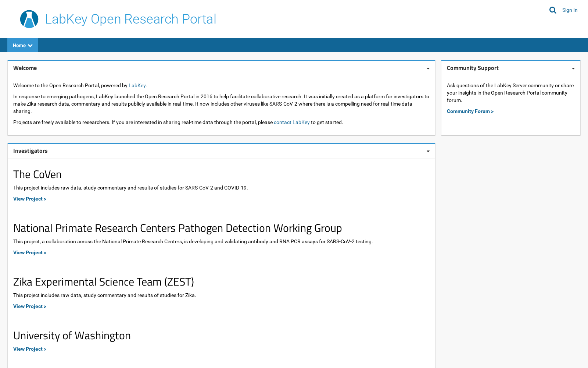The width and height of the screenshot is (588, 368).
Task: Click the Investigators panel title
Action: (x=31, y=151)
